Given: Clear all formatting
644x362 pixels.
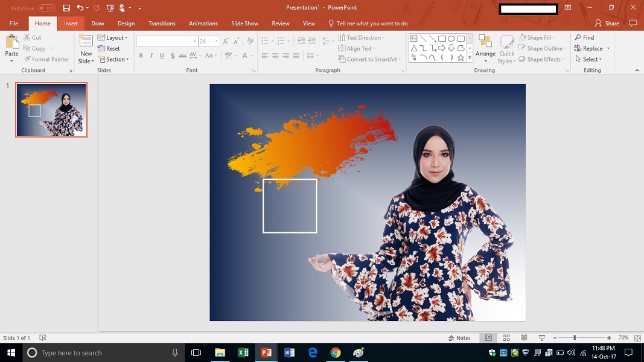Looking at the screenshot, I should coord(250,41).
